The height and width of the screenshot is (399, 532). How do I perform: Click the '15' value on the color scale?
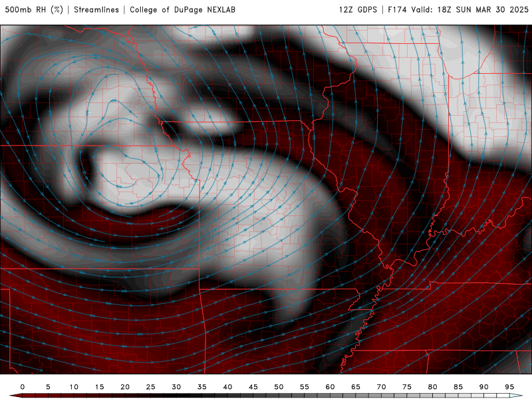99,387
